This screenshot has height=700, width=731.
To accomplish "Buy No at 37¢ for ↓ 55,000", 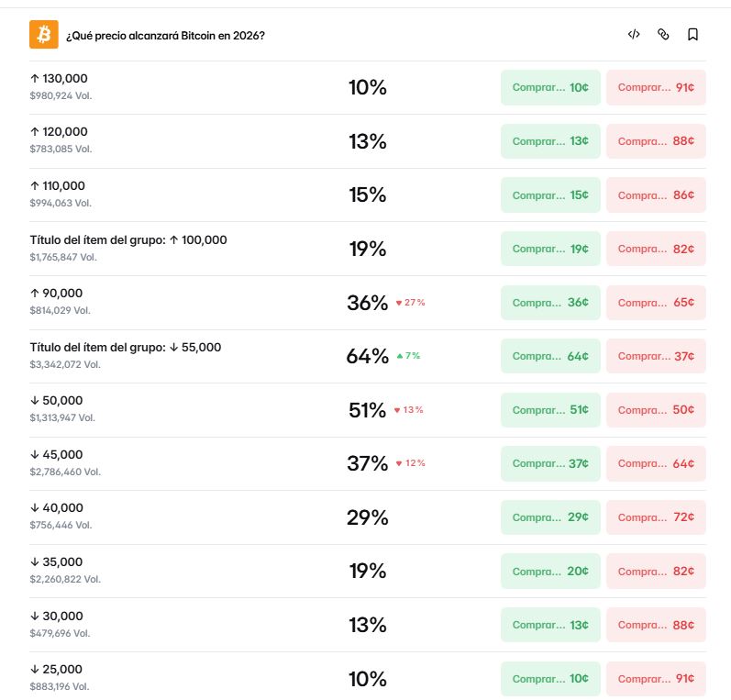I will point(656,356).
